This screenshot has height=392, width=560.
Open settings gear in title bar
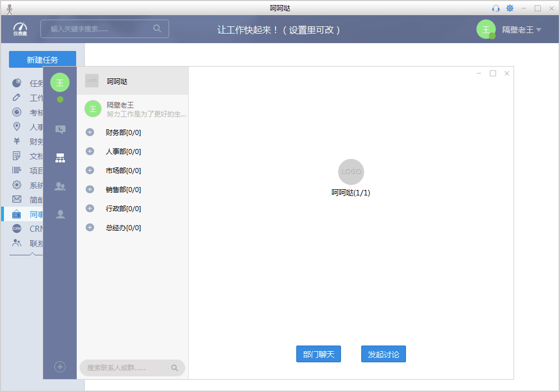(510, 8)
